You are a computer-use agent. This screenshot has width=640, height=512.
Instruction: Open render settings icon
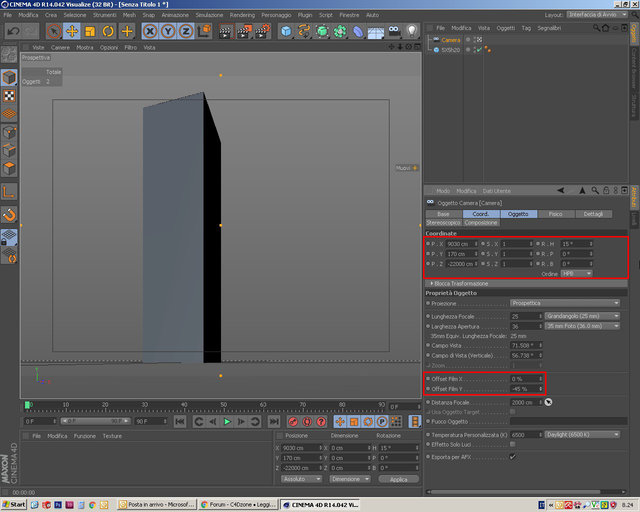[262, 31]
